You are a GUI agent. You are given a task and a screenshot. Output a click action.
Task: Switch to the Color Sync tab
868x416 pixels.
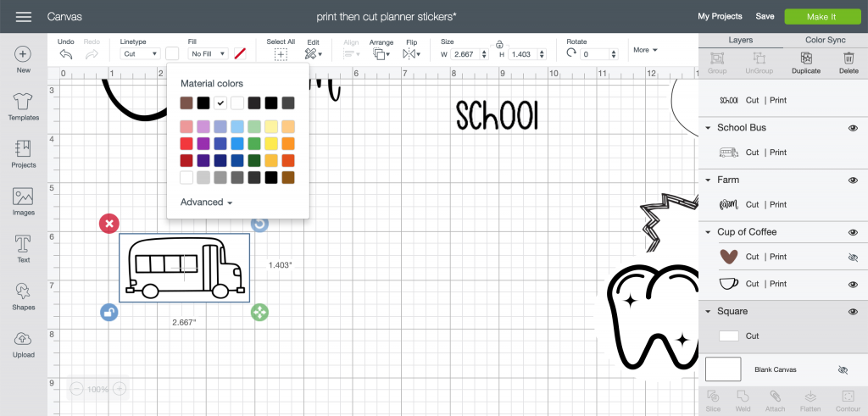coord(826,41)
